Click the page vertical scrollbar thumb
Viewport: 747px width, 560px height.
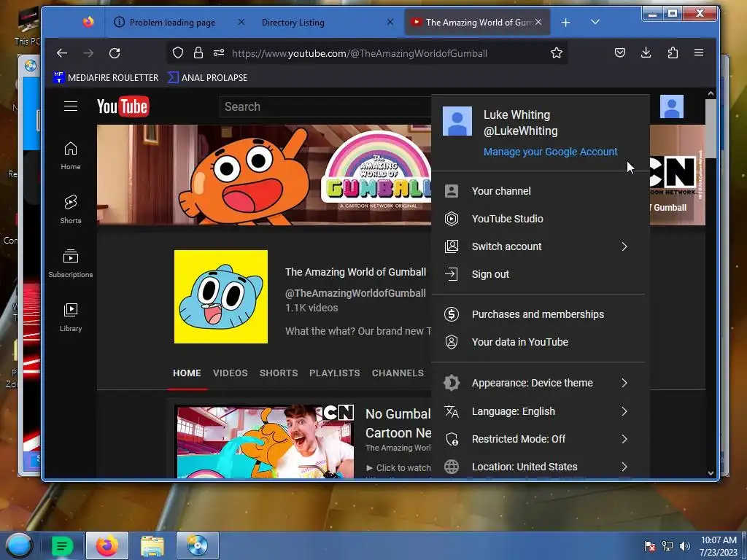[x=711, y=128]
